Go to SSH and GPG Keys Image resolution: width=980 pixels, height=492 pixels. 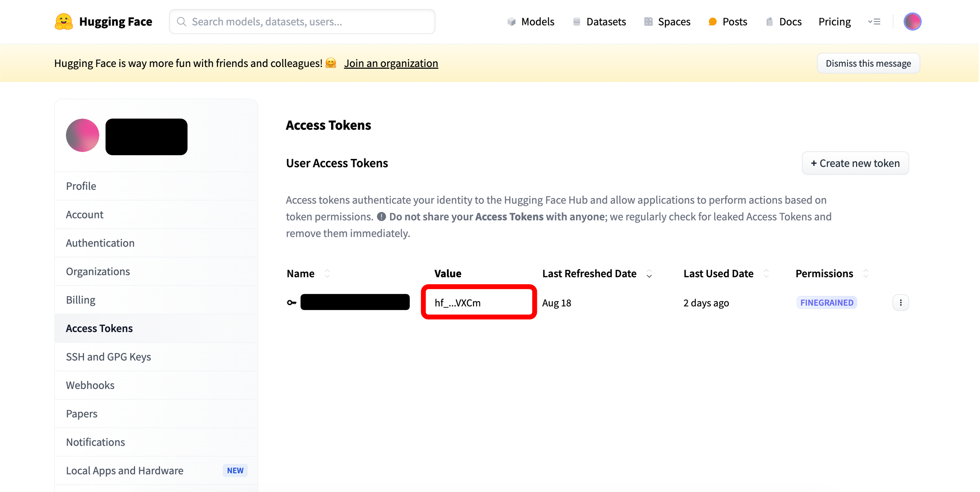tap(109, 357)
